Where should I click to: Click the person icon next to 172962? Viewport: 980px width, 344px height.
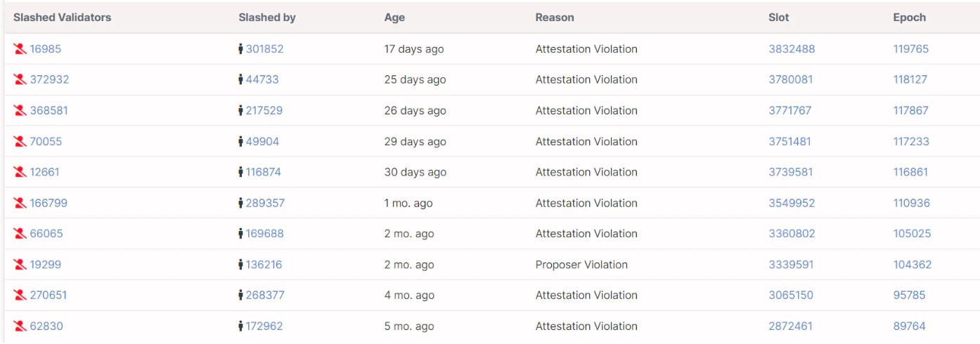[x=241, y=326]
